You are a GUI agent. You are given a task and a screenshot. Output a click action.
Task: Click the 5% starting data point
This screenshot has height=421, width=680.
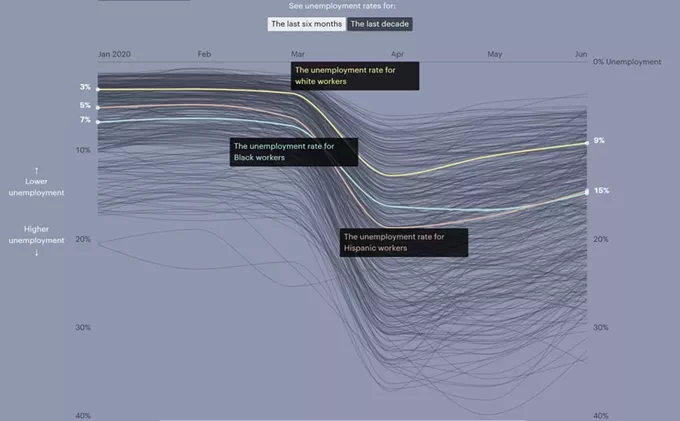tap(97, 106)
